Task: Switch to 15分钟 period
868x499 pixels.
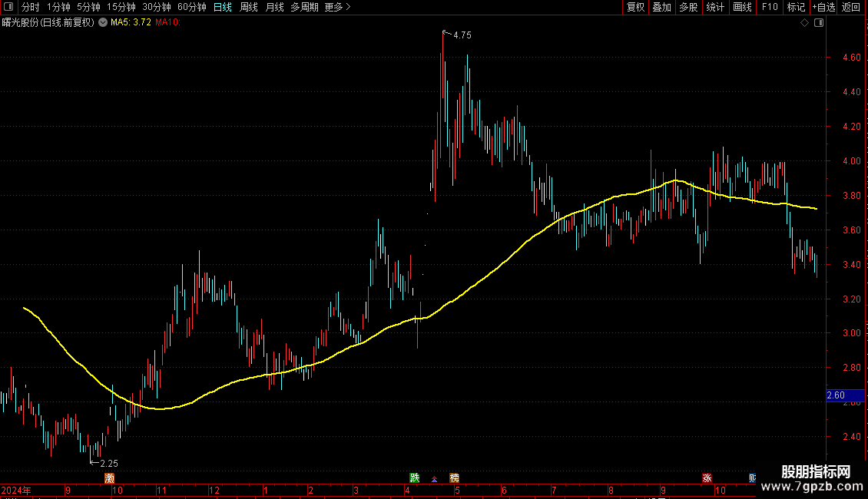Action: (121, 7)
